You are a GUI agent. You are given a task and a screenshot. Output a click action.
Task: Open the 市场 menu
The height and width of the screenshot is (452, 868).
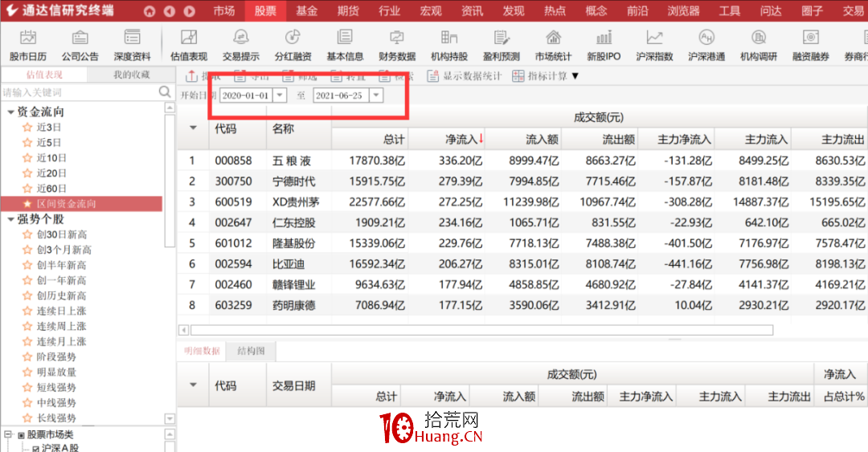click(224, 11)
